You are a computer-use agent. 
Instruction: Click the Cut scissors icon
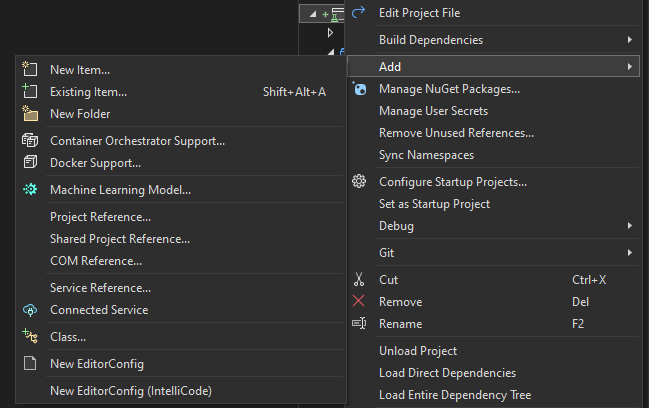point(360,280)
